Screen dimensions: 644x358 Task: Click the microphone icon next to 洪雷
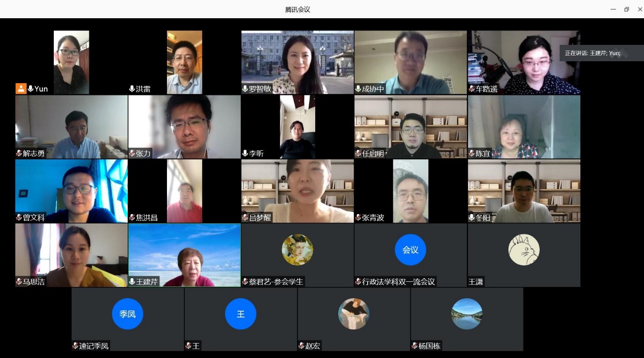pyautogui.click(x=132, y=89)
